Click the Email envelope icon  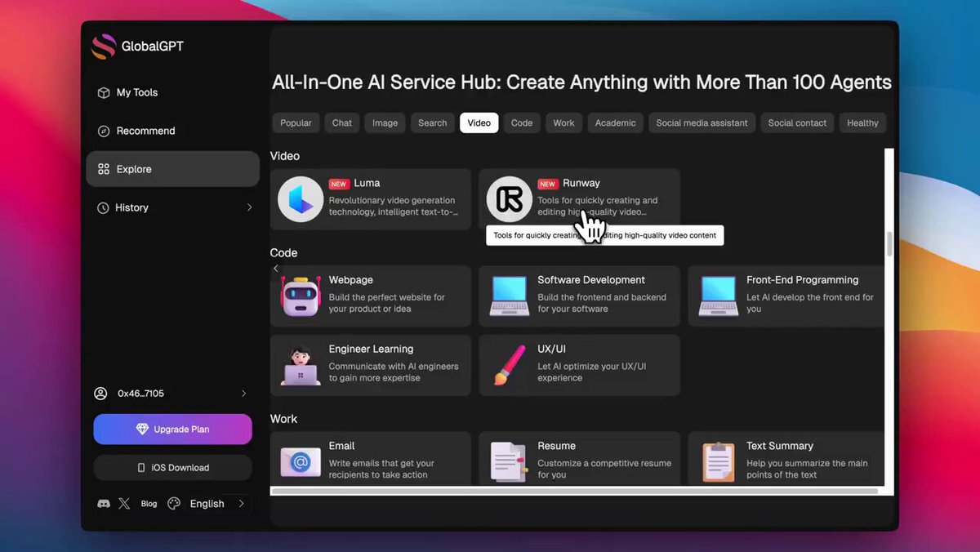301,462
